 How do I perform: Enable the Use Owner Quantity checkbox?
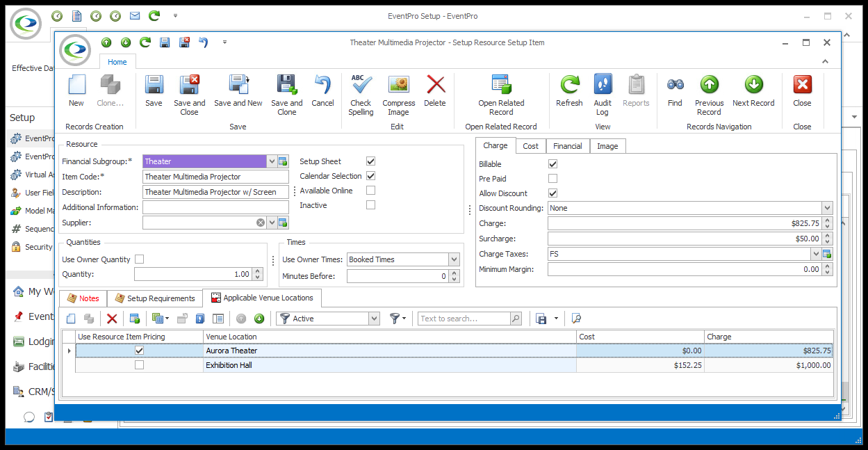[140, 259]
